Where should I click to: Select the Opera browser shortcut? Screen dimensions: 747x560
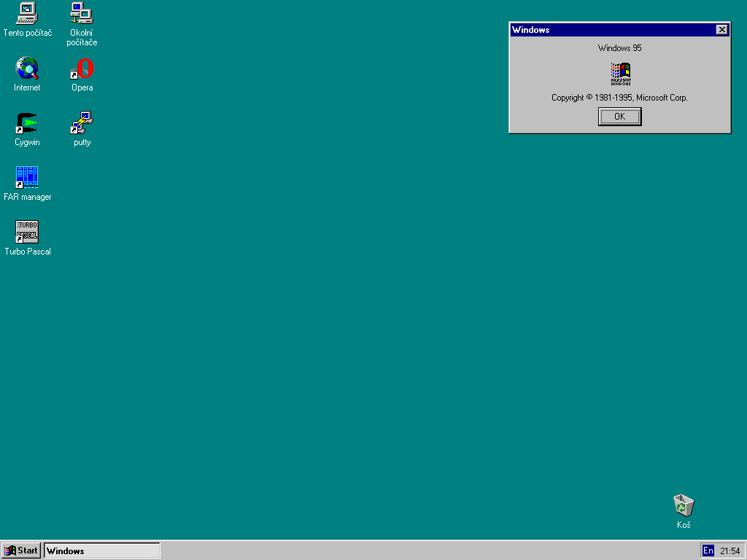[82, 69]
